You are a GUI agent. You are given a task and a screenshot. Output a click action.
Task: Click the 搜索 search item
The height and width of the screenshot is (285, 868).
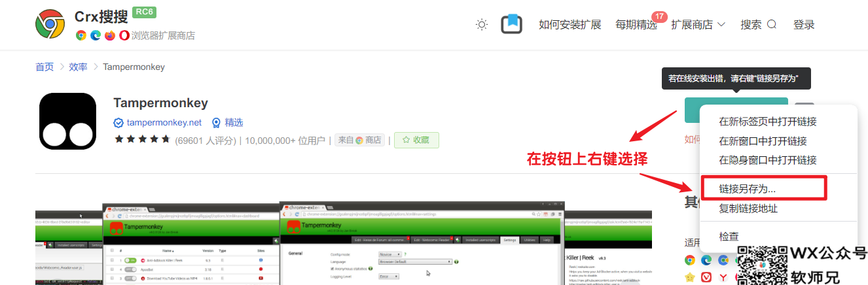pos(758,25)
